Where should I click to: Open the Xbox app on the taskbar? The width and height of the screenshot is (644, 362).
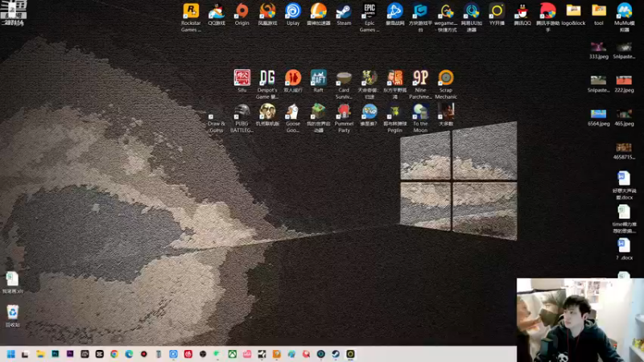[x=232, y=354]
